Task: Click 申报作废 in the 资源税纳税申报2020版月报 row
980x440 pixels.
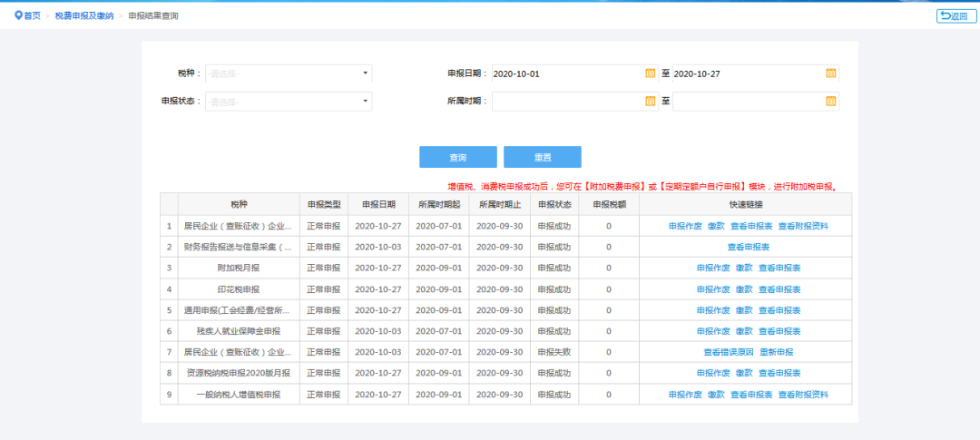Action: pos(713,373)
